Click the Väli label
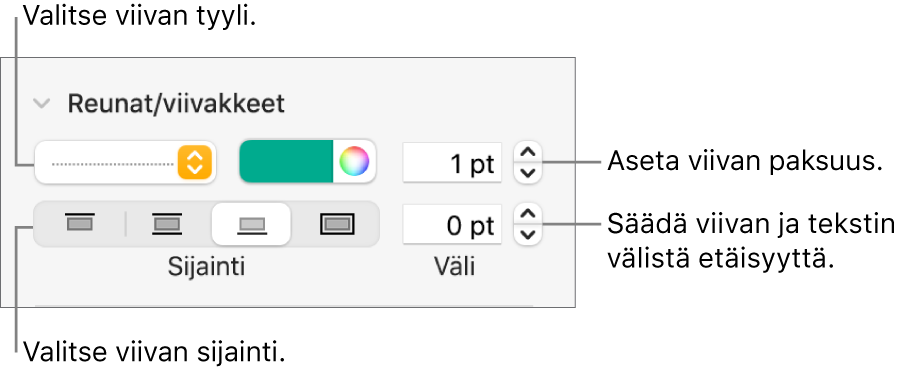 [454, 267]
